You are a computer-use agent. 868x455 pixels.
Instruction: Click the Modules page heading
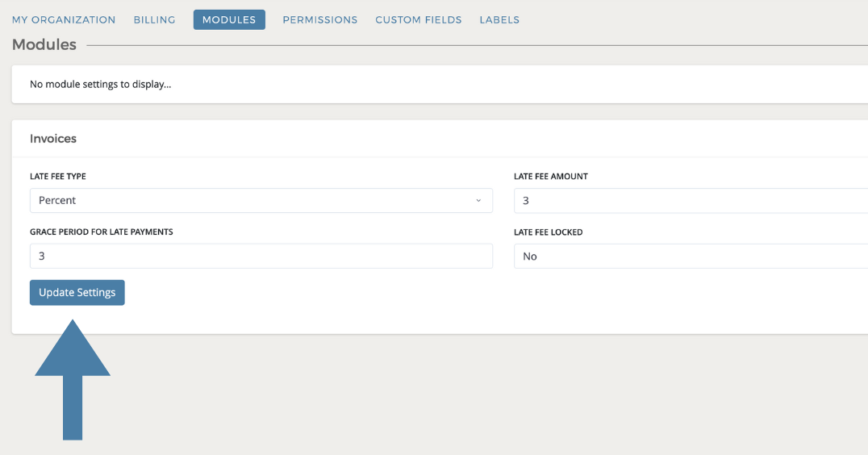[44, 45]
